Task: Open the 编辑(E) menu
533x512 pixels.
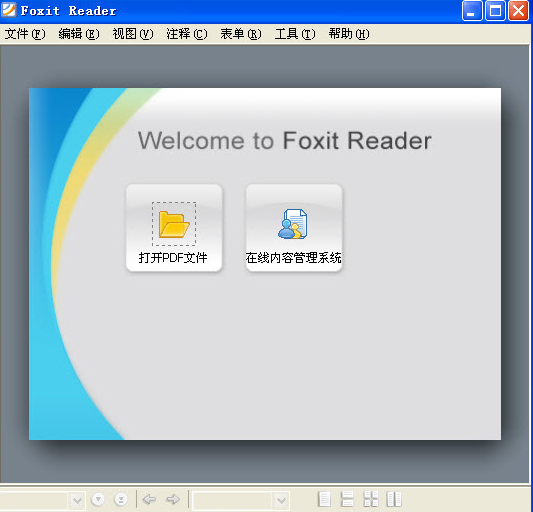Action: pos(79,34)
